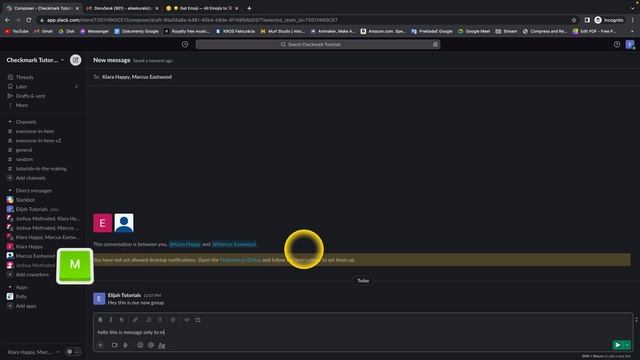This screenshot has height=360, width=640.
Task: Open the send options dropdown arrow
Action: [x=627, y=345]
